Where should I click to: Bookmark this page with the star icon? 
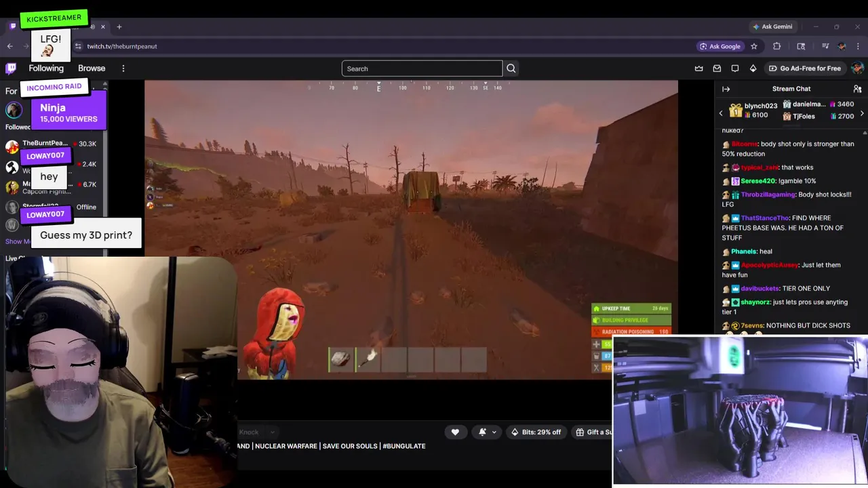click(754, 46)
